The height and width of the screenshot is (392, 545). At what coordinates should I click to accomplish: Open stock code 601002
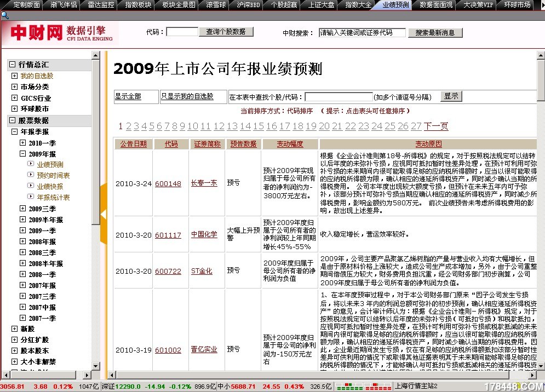click(168, 350)
